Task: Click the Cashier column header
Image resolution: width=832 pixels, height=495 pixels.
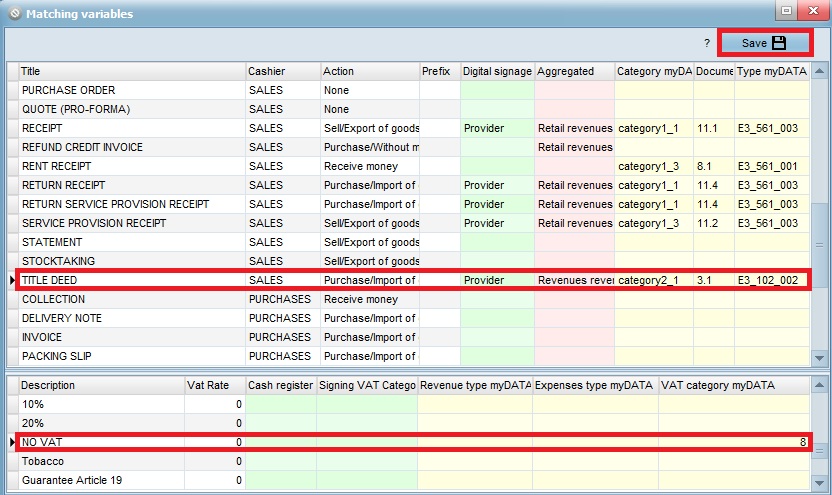Action: 282,71
